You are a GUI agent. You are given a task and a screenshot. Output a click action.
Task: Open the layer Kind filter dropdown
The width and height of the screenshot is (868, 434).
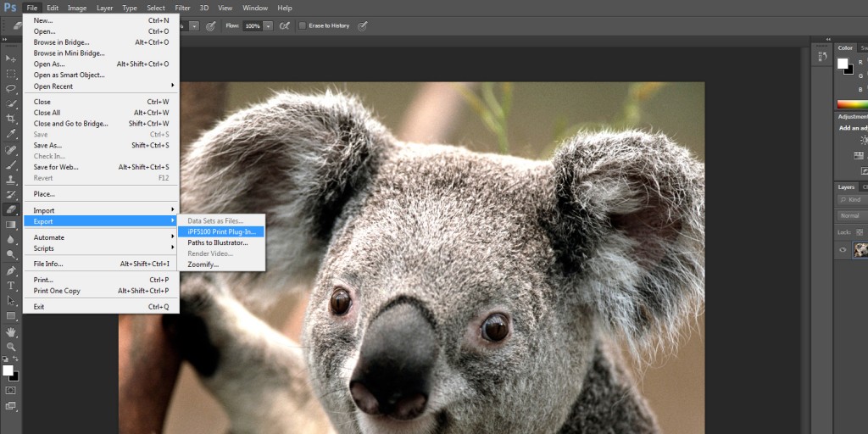click(853, 200)
